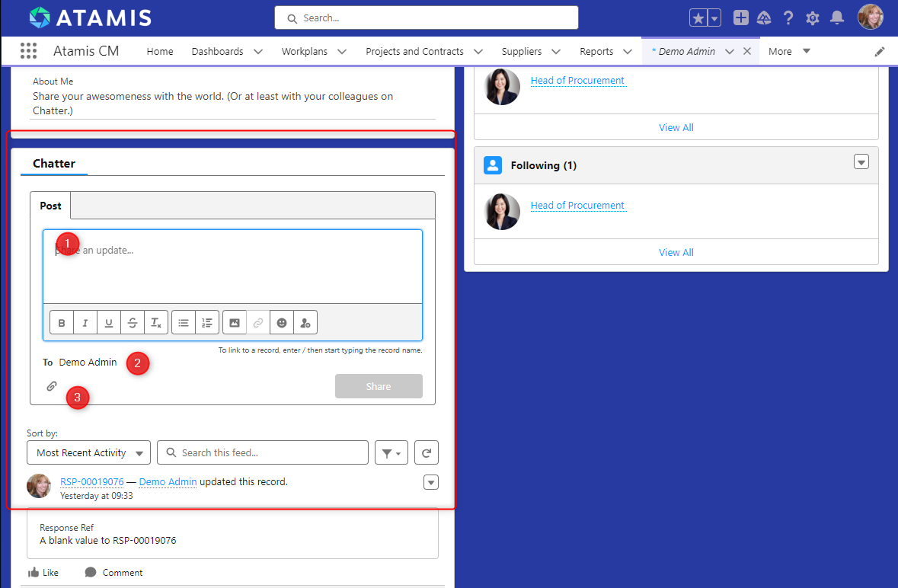This screenshot has height=588, width=898.
Task: Open the Favorites list dropdown arrow
Action: tap(714, 18)
